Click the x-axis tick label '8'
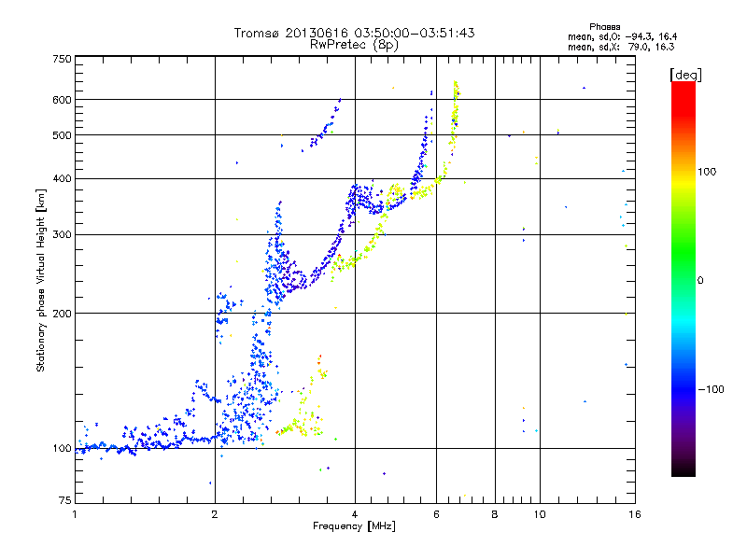The image size is (747, 560). (x=495, y=514)
